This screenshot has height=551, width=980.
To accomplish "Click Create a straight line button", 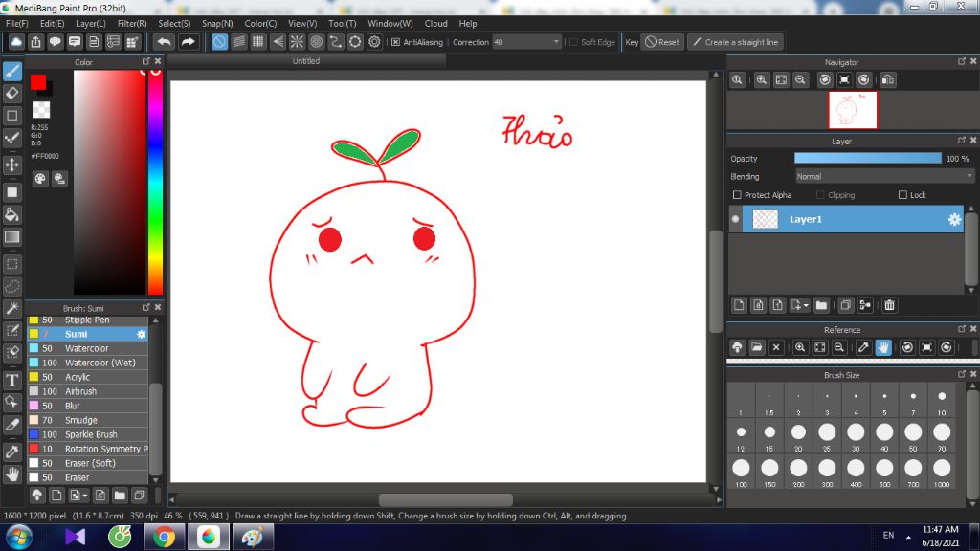I will point(736,42).
